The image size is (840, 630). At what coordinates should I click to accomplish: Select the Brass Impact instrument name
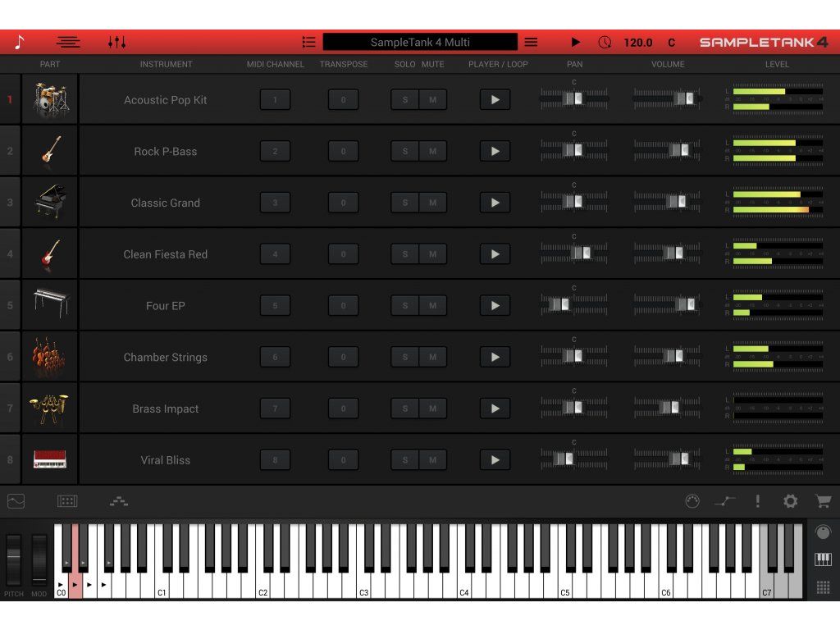click(x=166, y=409)
